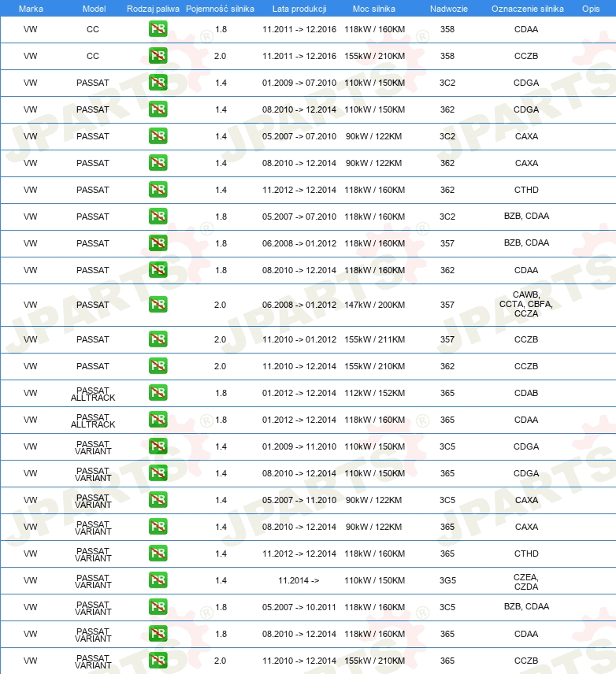Viewport: 616px width, 674px height.
Task: Select the 11.2010 -> 01.2012 years cell
Action: [x=299, y=339]
